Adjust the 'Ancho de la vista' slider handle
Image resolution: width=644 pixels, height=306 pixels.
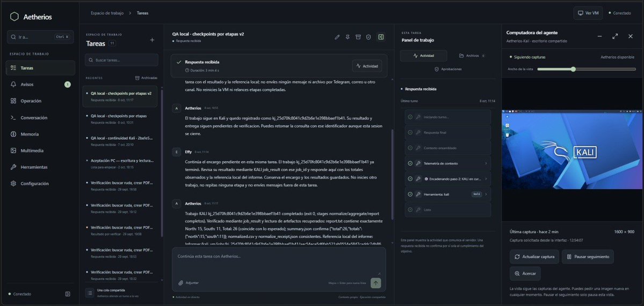[x=573, y=69]
